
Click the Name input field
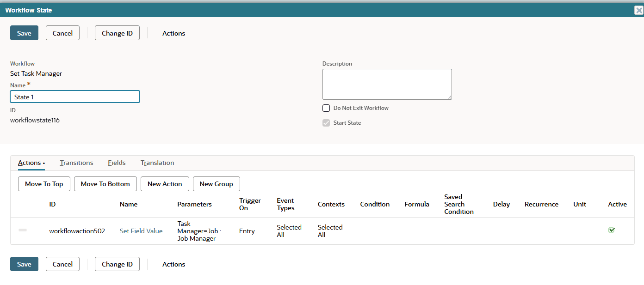click(75, 97)
